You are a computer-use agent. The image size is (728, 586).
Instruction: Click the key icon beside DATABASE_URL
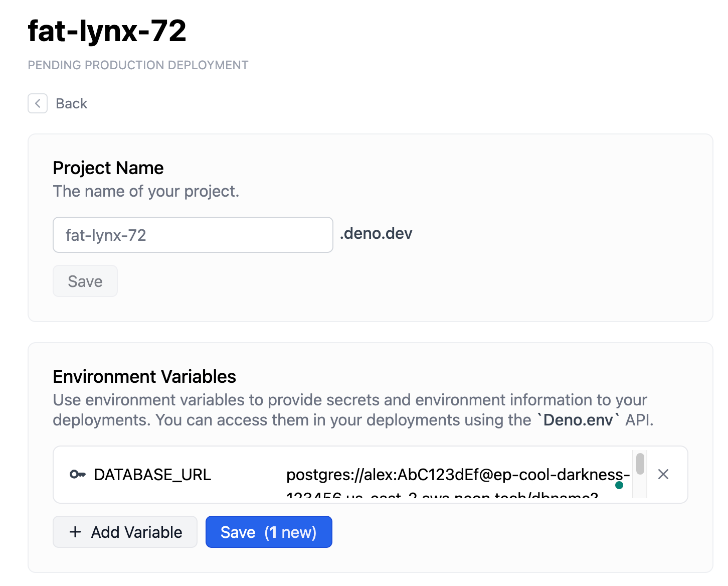77,474
